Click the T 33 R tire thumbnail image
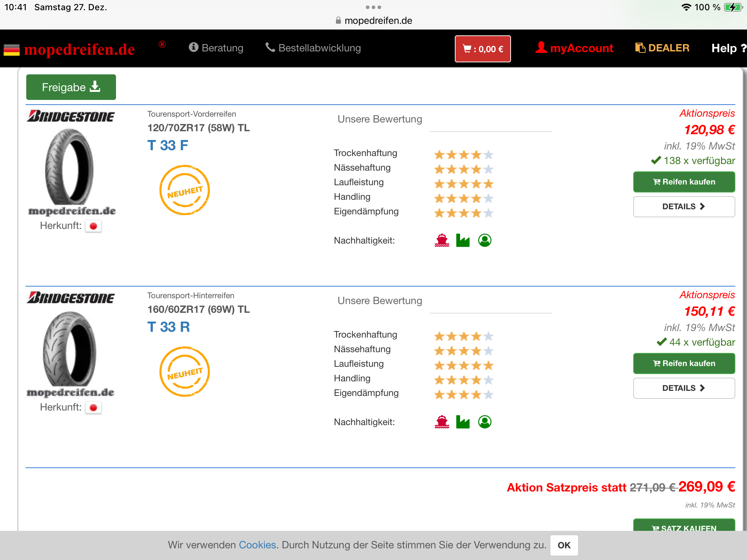The height and width of the screenshot is (560, 747). pos(70,349)
